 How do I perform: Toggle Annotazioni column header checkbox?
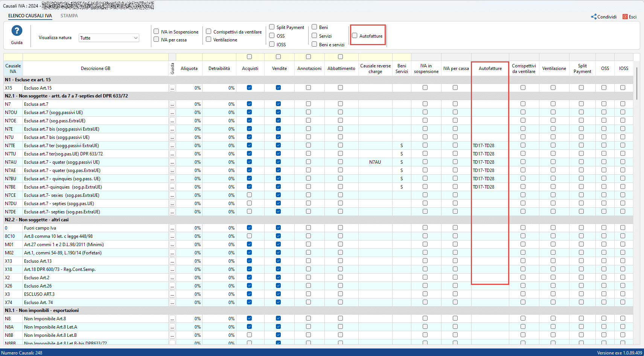[x=308, y=57]
